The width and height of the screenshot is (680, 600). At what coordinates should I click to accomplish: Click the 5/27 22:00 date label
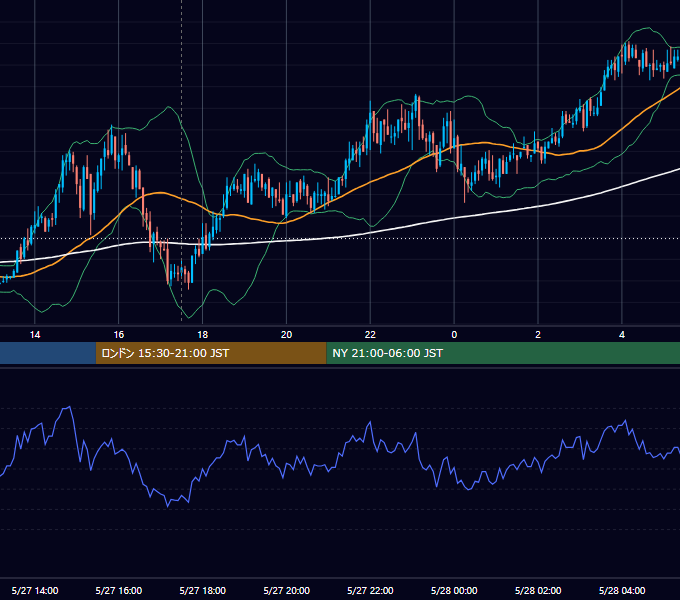click(x=370, y=590)
